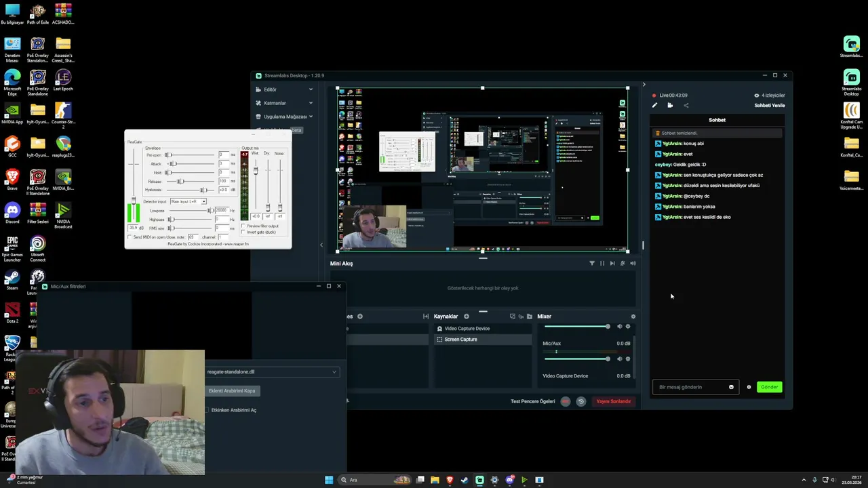The height and width of the screenshot is (488, 868).
Task: Check Etkinken Arabirimi Aç checkbox
Action: pos(208,410)
